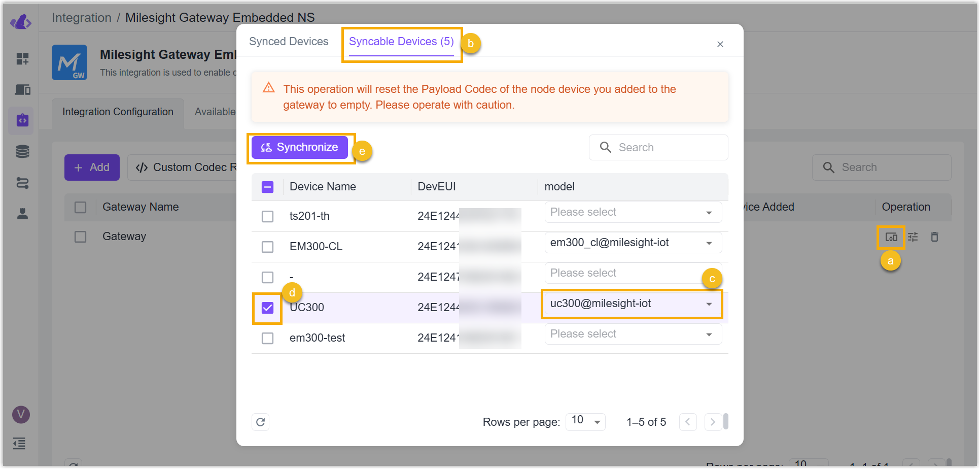Open the rows per page dropdown
Image resolution: width=980 pixels, height=469 pixels.
[585, 421]
